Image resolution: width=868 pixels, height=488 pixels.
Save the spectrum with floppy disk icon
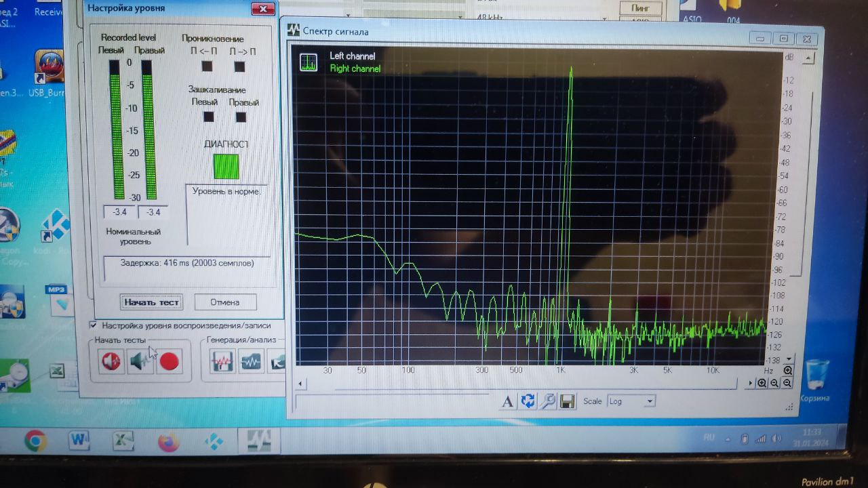(x=567, y=401)
